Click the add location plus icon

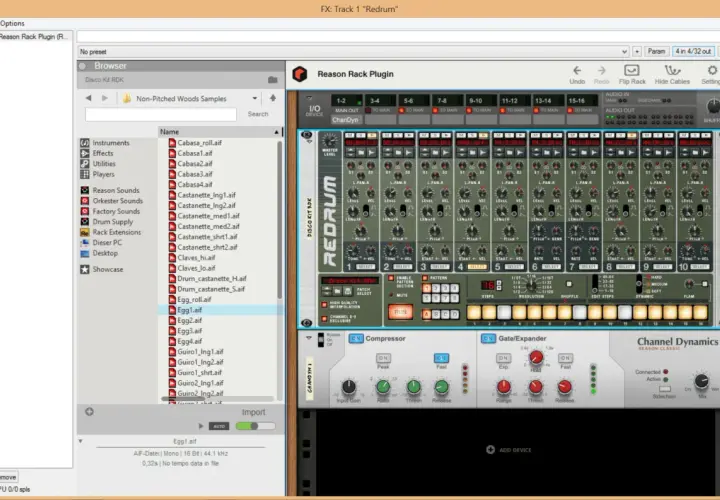tap(90, 412)
